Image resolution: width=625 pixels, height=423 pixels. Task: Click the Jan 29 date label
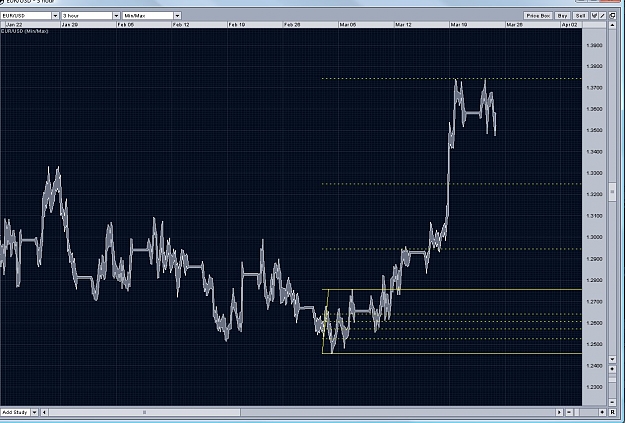[70, 25]
